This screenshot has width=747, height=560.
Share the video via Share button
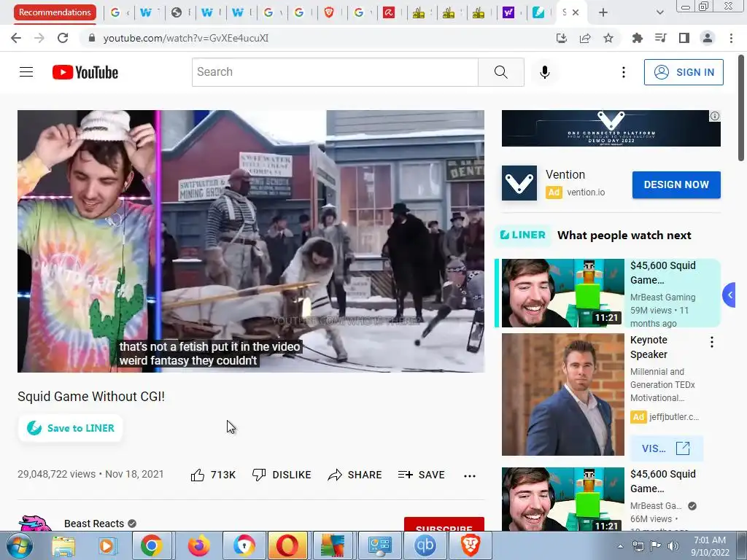pos(355,475)
